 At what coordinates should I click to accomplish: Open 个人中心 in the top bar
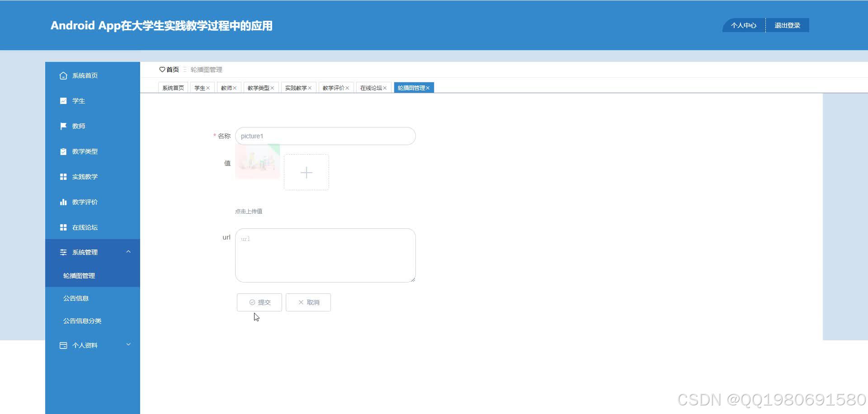[743, 25]
